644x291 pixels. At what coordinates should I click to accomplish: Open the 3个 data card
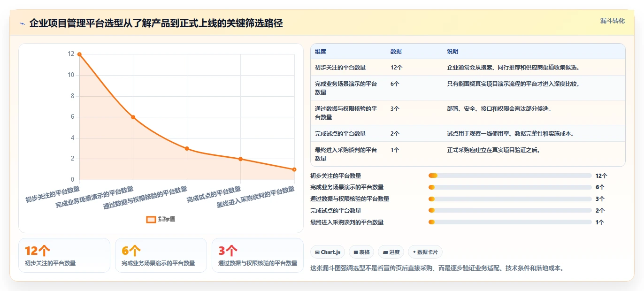click(258, 255)
